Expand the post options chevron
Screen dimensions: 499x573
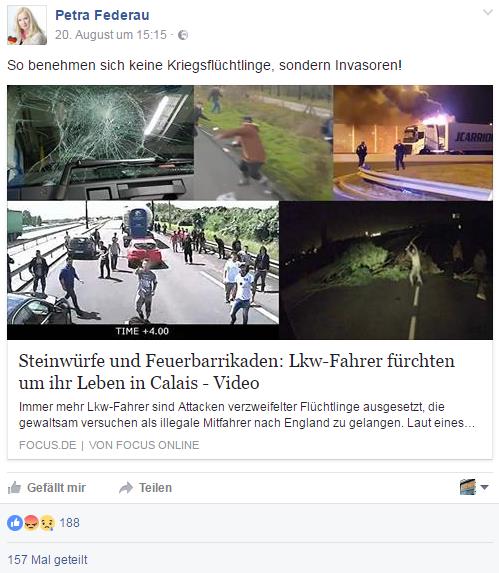click(488, 12)
